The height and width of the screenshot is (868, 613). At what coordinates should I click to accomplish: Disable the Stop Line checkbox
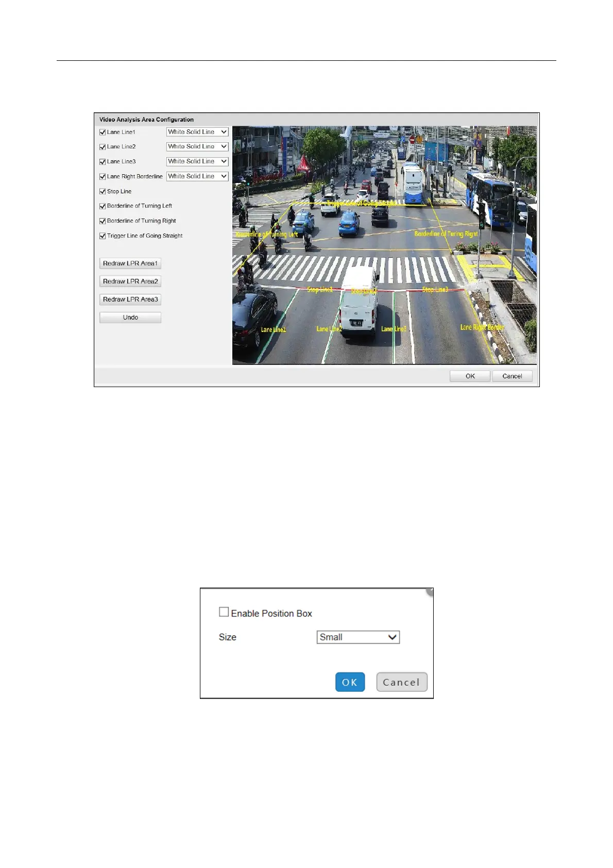click(103, 191)
